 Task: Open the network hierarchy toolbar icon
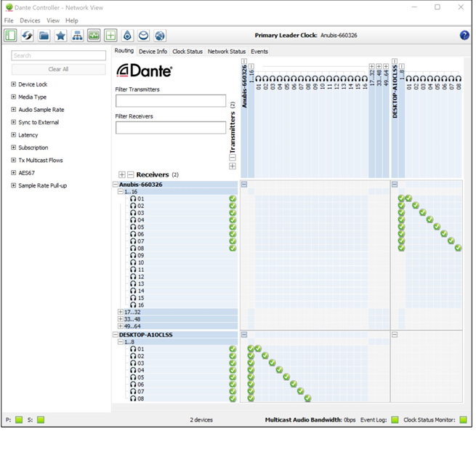point(77,36)
